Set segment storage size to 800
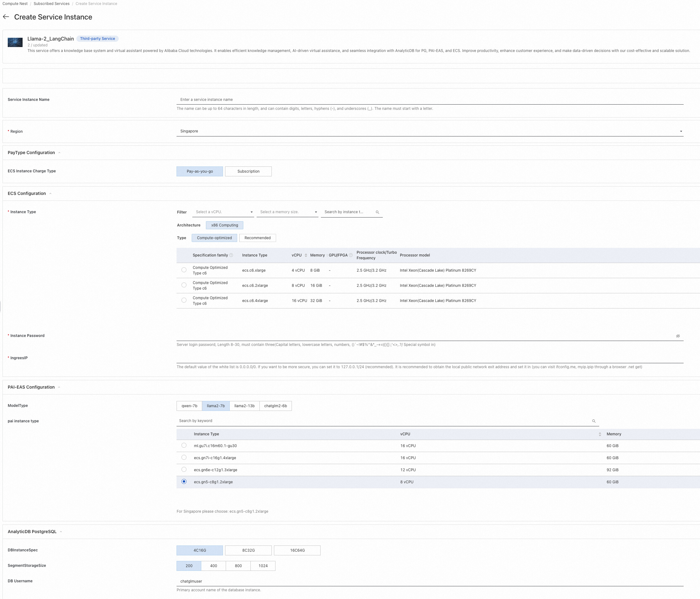The image size is (700, 599). pos(238,566)
